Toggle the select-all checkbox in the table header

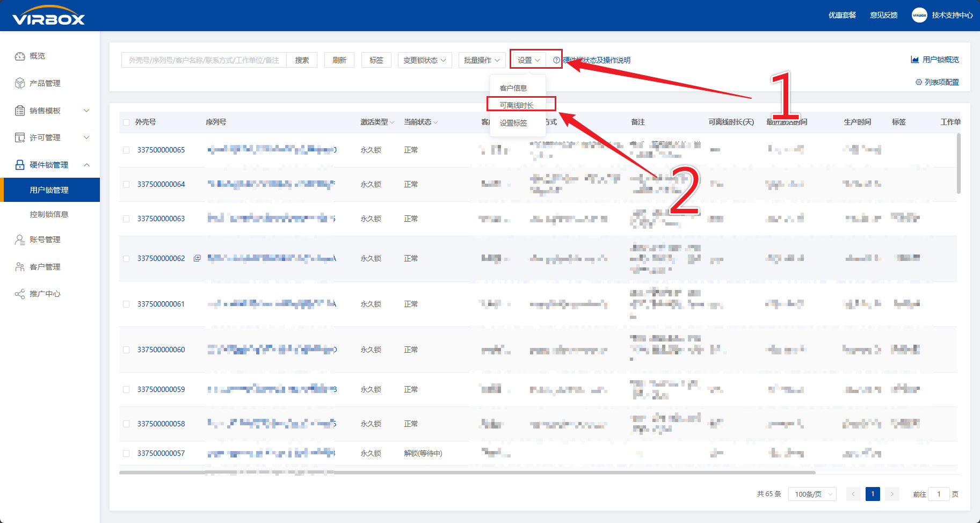[x=126, y=122]
